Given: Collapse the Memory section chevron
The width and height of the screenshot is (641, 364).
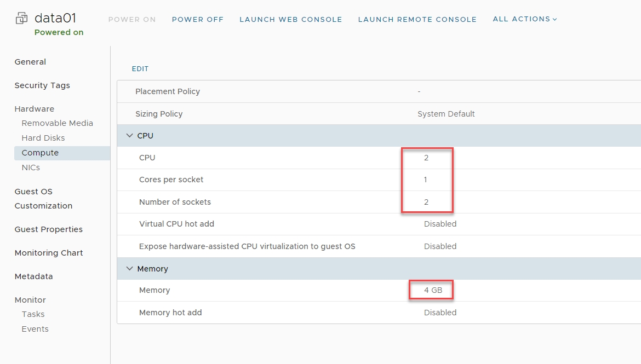Looking at the screenshot, I should point(130,269).
